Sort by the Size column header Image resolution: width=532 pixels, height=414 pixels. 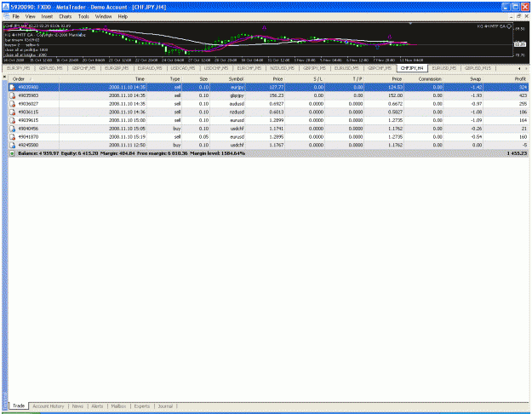pyautogui.click(x=196, y=78)
